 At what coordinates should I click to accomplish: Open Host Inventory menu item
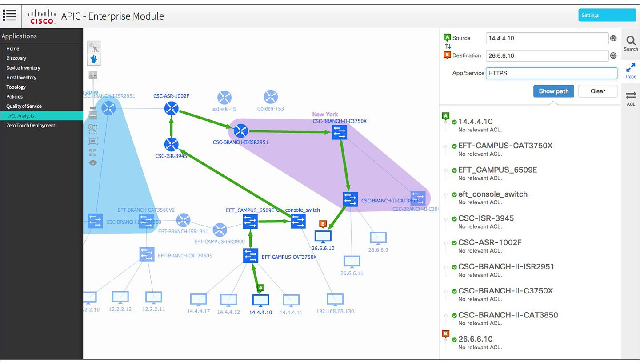coord(41,78)
